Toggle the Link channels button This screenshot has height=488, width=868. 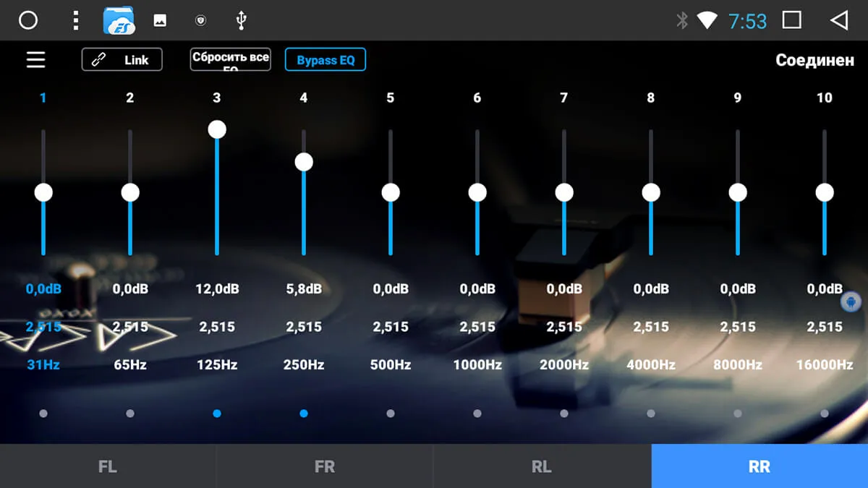point(122,60)
